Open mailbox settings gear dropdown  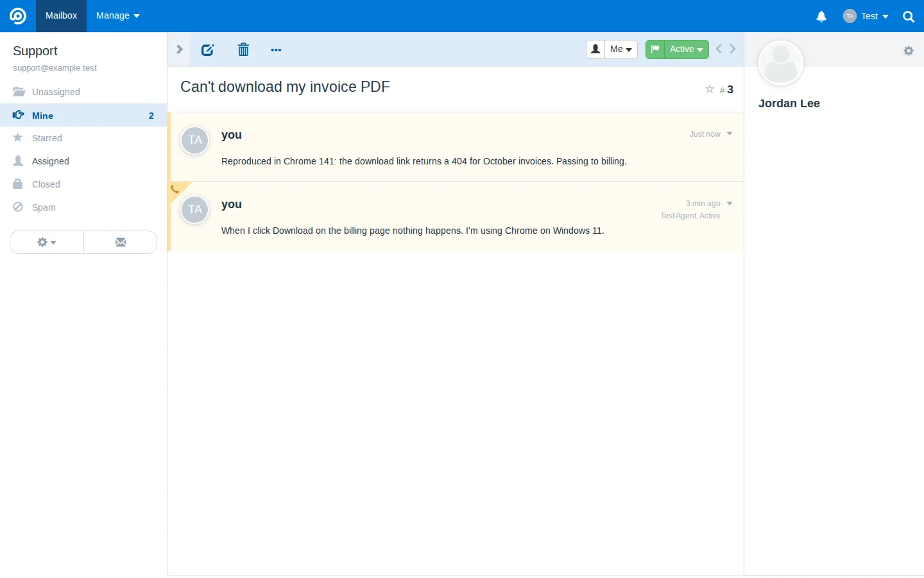point(47,242)
